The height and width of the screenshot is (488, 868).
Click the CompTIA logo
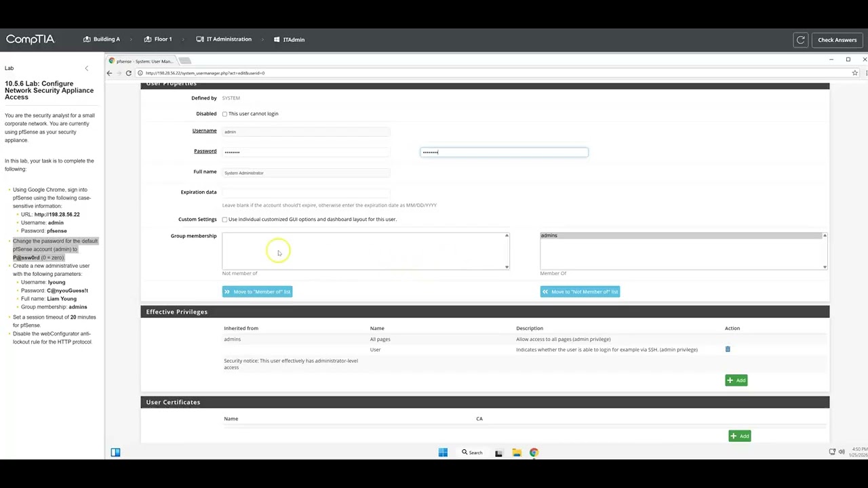30,39
